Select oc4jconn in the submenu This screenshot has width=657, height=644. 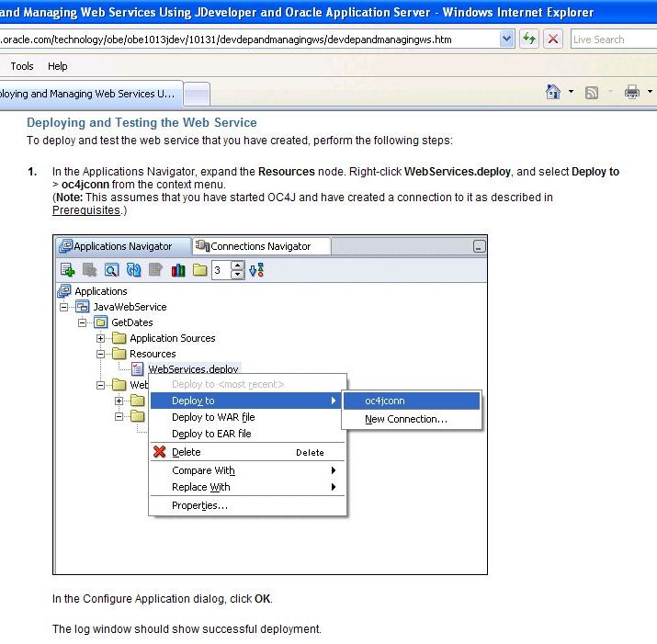click(412, 401)
